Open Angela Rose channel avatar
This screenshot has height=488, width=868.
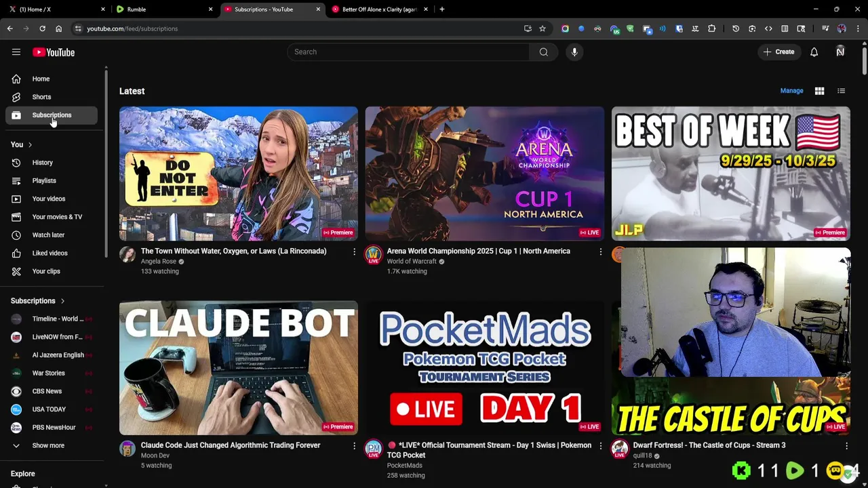tap(127, 255)
